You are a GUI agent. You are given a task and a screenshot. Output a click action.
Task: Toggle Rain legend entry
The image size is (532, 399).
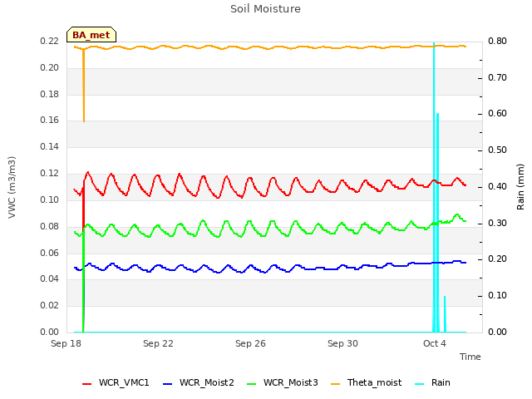(432, 382)
